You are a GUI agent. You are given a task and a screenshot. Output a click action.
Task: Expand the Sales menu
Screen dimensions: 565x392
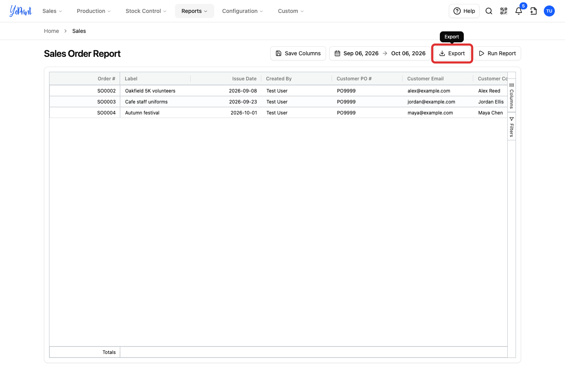tap(52, 11)
